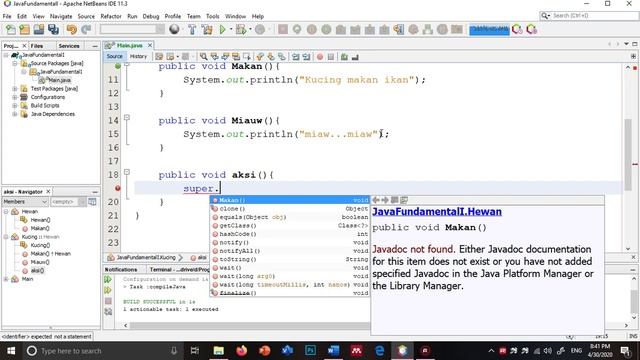Expand Configurations node in Projects

click(x=15, y=97)
